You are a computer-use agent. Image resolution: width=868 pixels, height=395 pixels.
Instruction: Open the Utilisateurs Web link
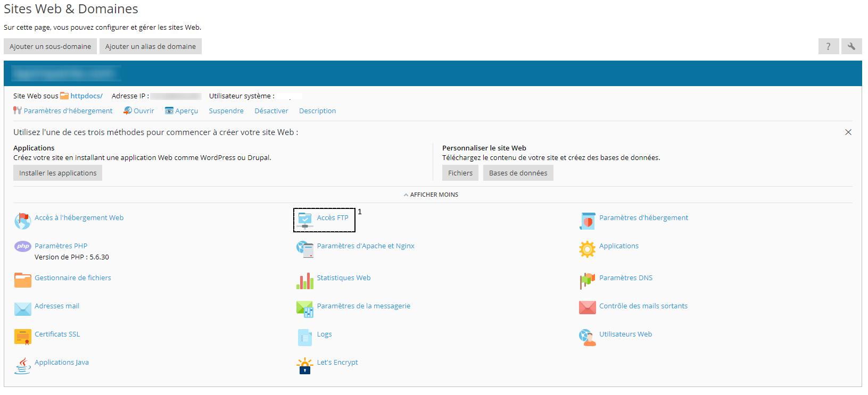(x=626, y=334)
